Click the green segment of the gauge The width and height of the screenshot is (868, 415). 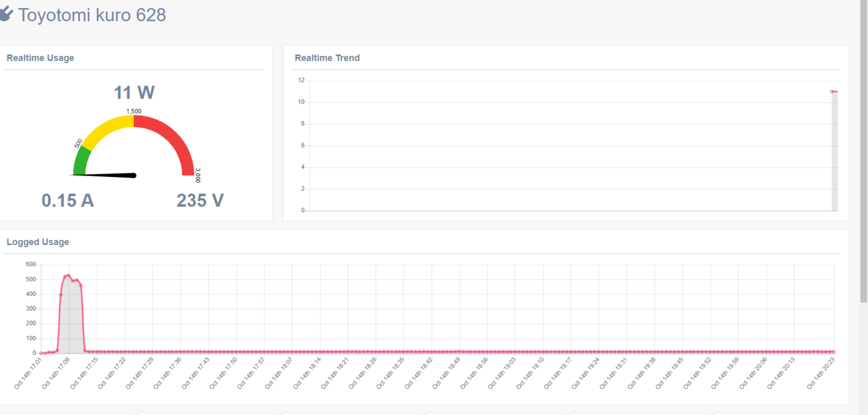pos(81,162)
